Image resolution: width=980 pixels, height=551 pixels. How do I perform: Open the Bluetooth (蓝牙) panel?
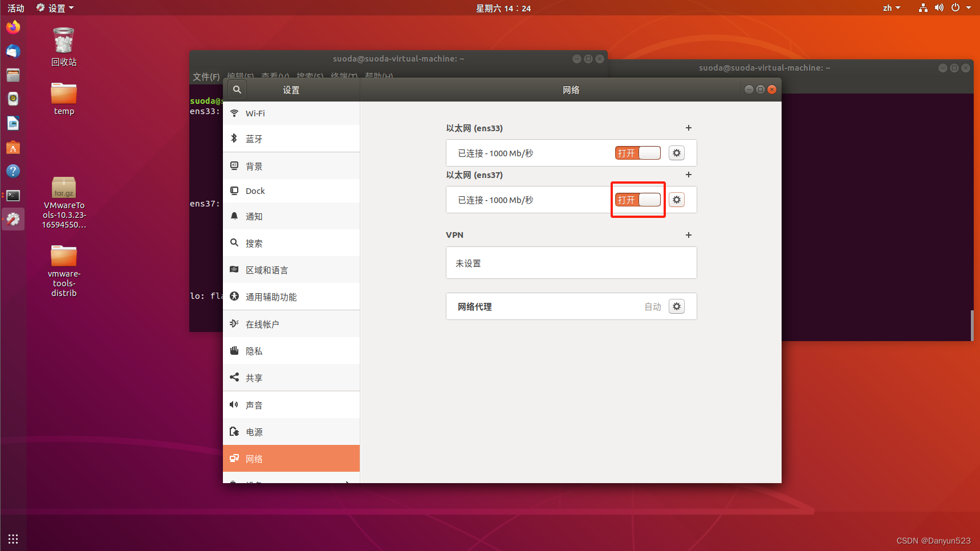click(x=291, y=139)
